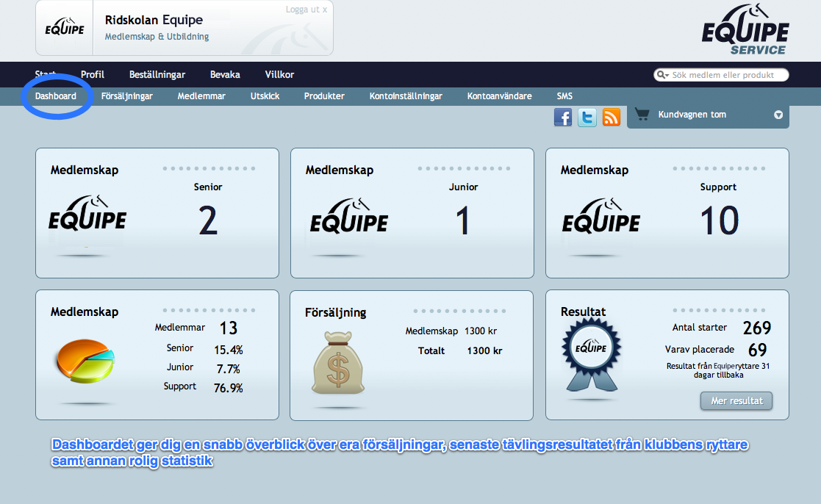Select the Kontoinställningar tab
This screenshot has height=504, width=821.
click(406, 96)
